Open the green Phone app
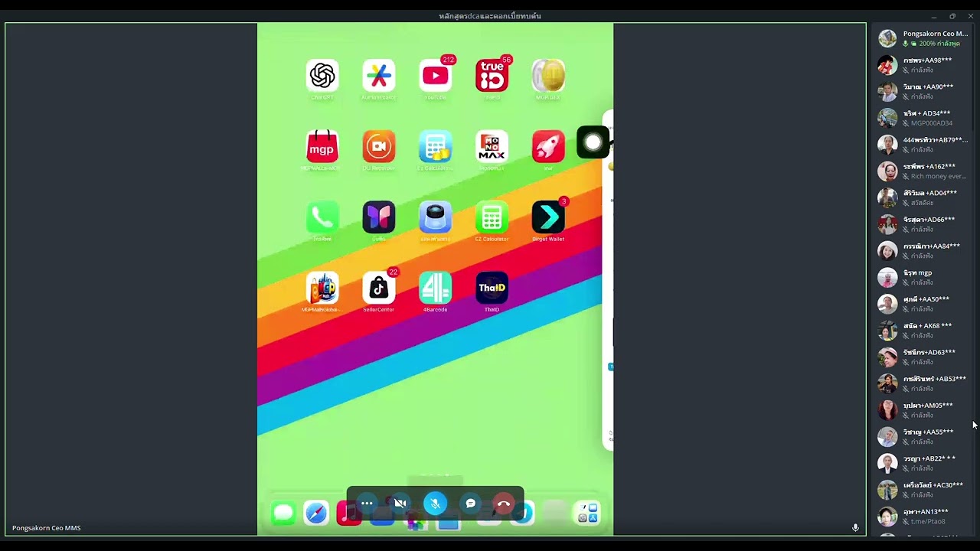This screenshot has width=980, height=551. pyautogui.click(x=322, y=217)
